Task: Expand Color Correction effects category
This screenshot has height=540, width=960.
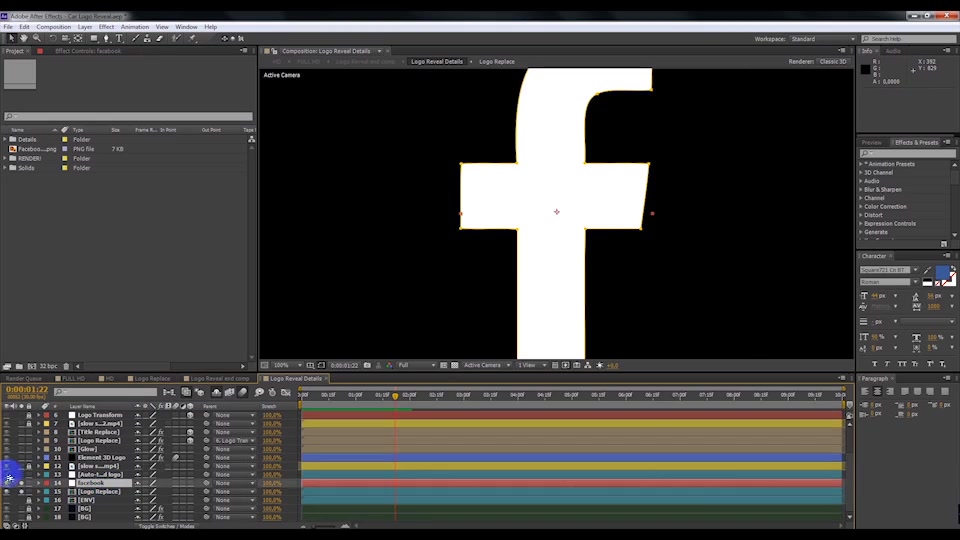Action: pos(861,207)
